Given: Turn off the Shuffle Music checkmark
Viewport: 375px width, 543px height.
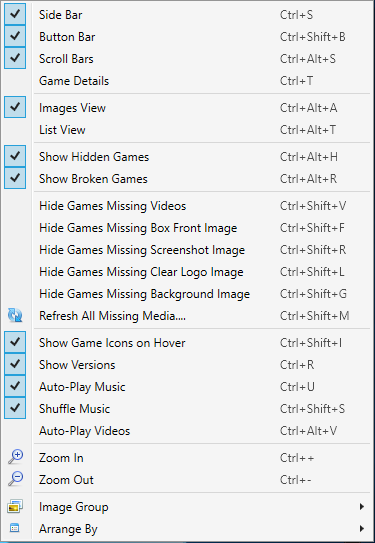Looking at the screenshot, I should tap(15, 408).
